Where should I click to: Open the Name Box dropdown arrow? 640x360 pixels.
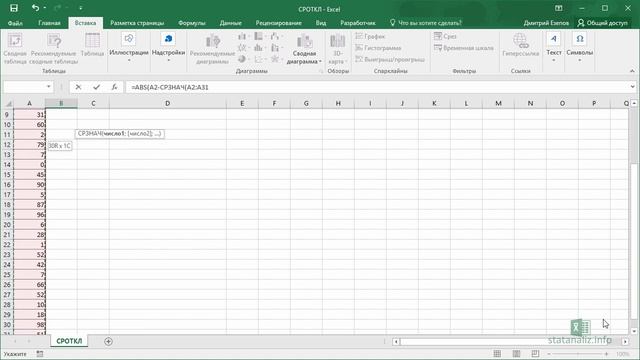point(49,87)
